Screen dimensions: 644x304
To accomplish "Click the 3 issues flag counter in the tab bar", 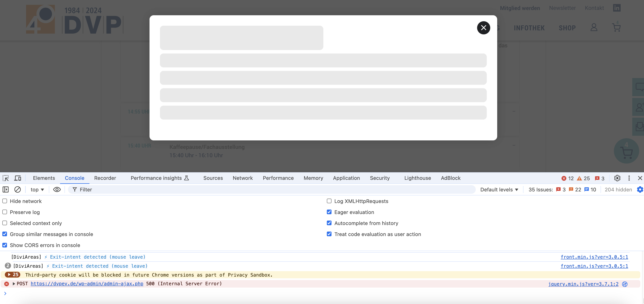I will (600, 178).
